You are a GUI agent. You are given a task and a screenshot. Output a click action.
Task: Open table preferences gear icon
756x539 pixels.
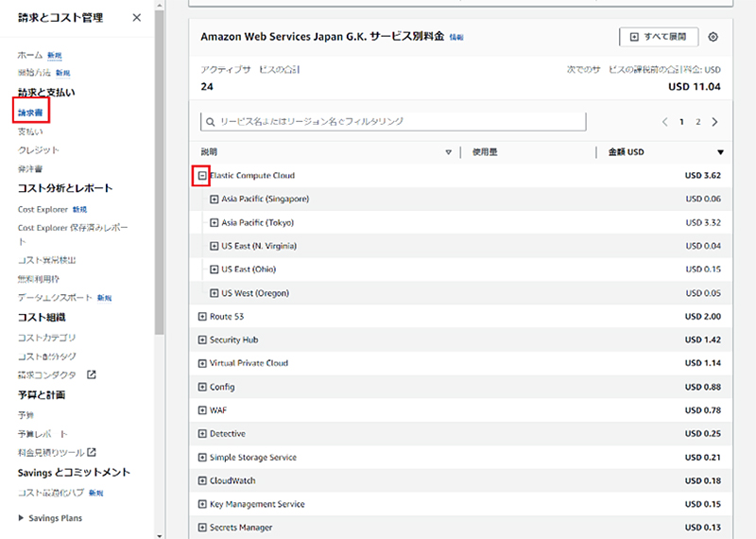(x=713, y=37)
